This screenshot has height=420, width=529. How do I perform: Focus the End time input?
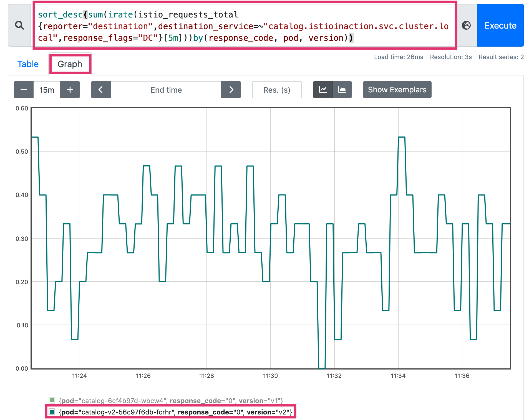point(166,90)
